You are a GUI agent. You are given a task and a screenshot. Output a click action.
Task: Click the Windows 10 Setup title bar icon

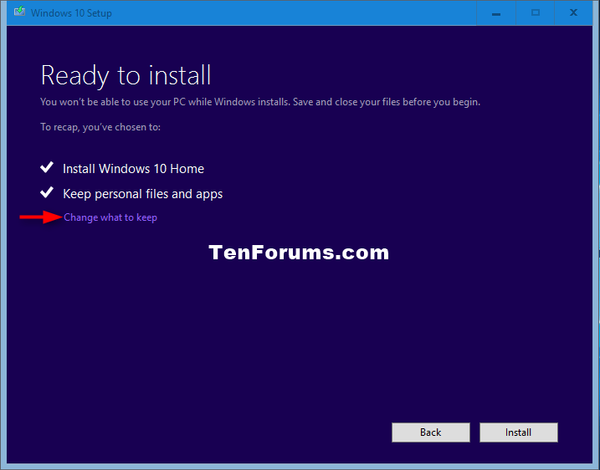(18, 14)
